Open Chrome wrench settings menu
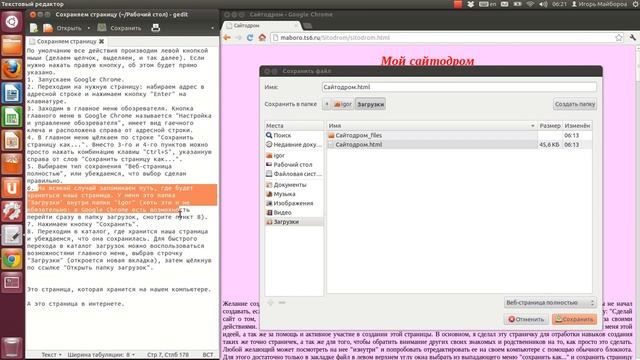 [633, 38]
